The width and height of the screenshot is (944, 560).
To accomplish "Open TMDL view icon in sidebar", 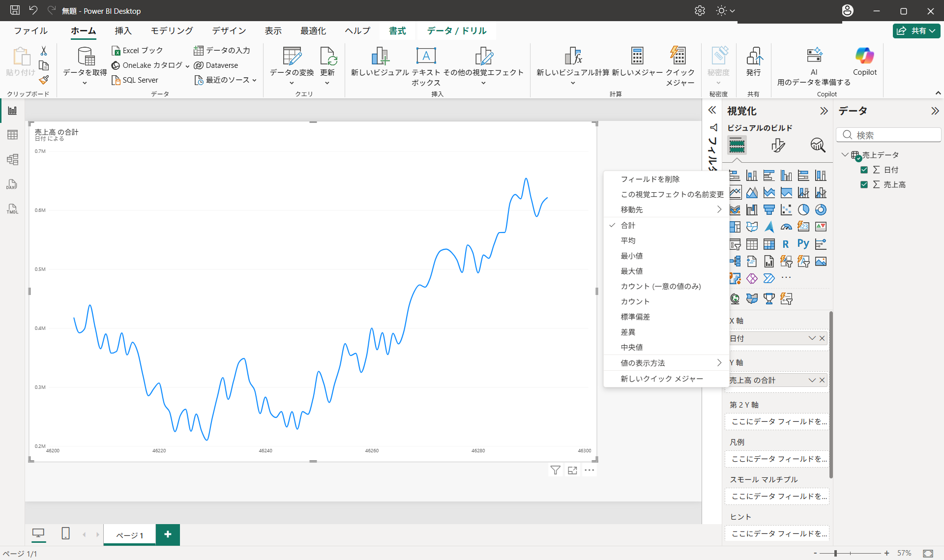I will point(12,209).
